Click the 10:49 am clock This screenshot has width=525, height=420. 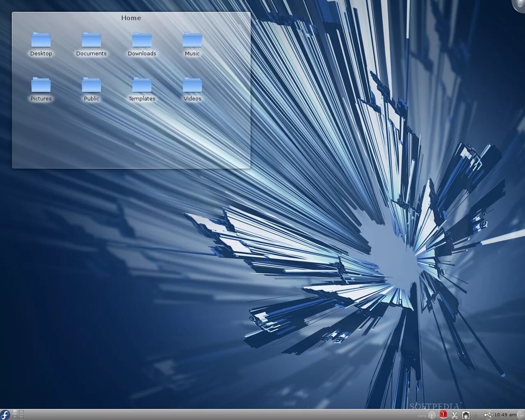point(505,415)
